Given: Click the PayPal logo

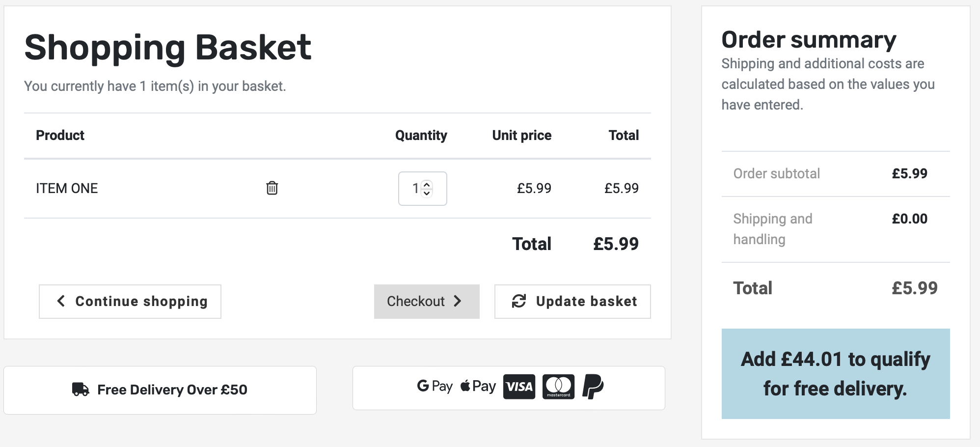Looking at the screenshot, I should (593, 387).
